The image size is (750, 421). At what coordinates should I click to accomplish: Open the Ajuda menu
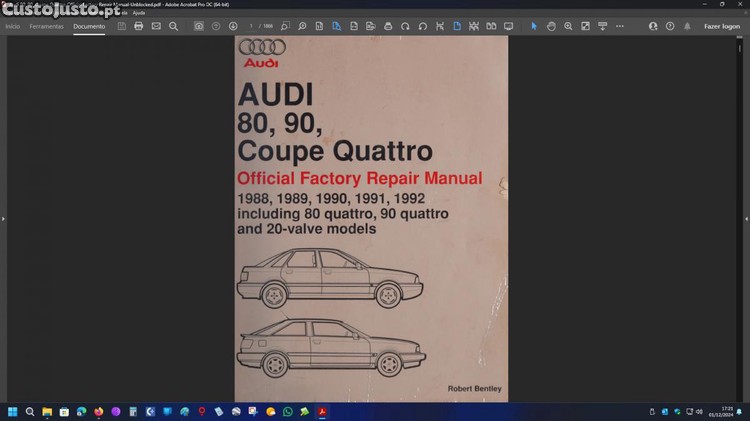[x=139, y=12]
